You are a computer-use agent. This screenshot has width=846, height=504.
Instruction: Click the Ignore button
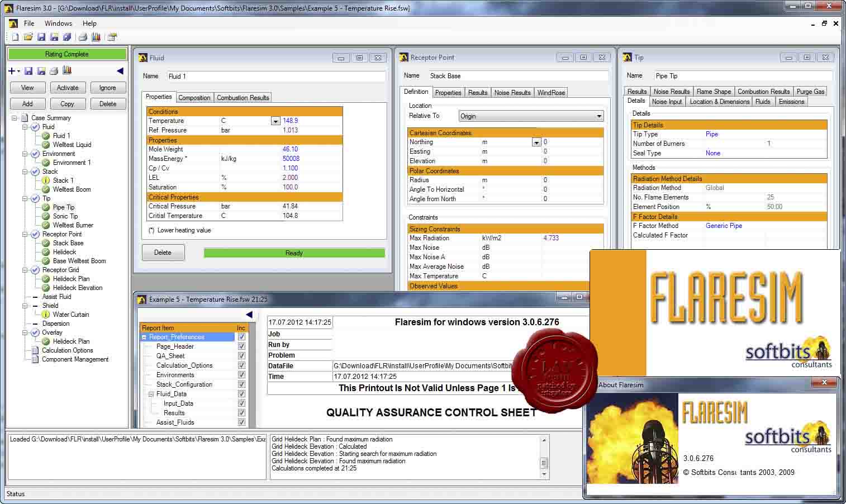click(108, 88)
